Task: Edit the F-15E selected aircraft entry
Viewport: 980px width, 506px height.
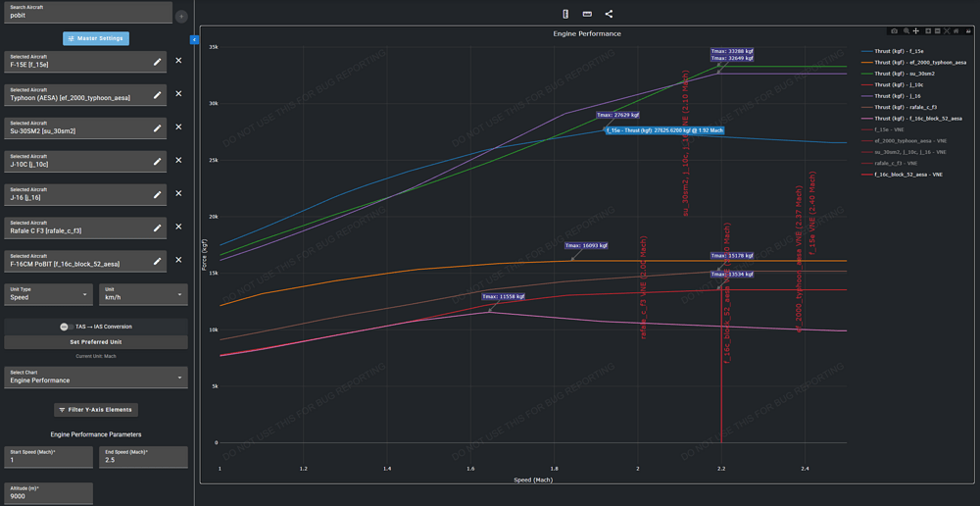Action: click(158, 62)
